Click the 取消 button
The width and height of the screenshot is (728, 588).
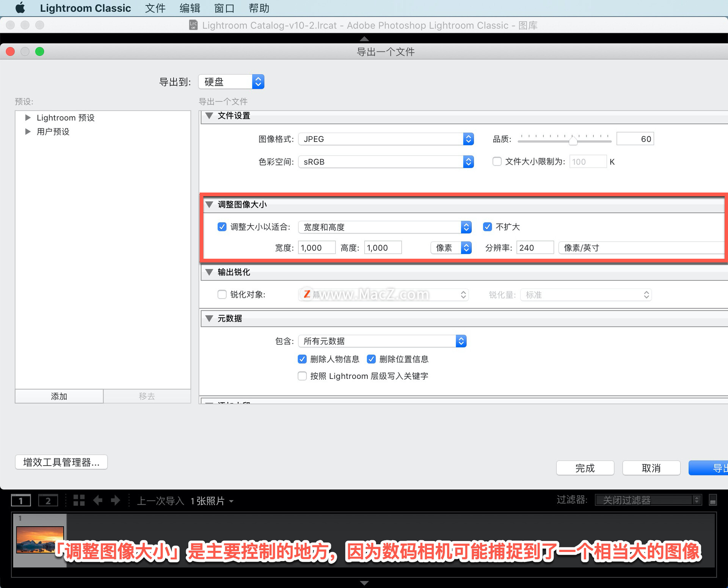(x=651, y=468)
